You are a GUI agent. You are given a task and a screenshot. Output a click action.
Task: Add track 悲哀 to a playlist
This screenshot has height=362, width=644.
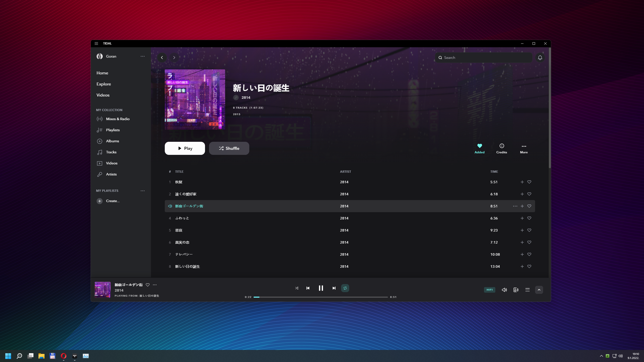pos(522,230)
